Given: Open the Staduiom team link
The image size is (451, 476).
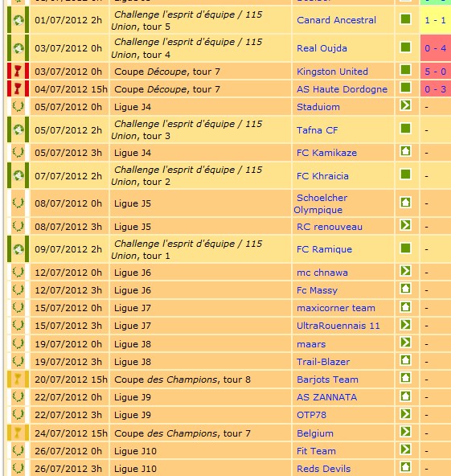Looking at the screenshot, I should [x=318, y=107].
